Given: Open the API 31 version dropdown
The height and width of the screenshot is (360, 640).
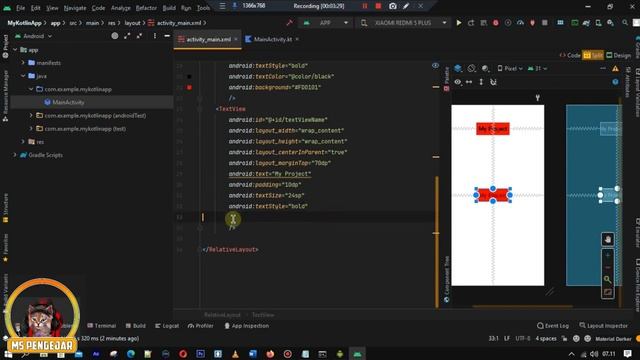Looking at the screenshot, I should click(537, 69).
